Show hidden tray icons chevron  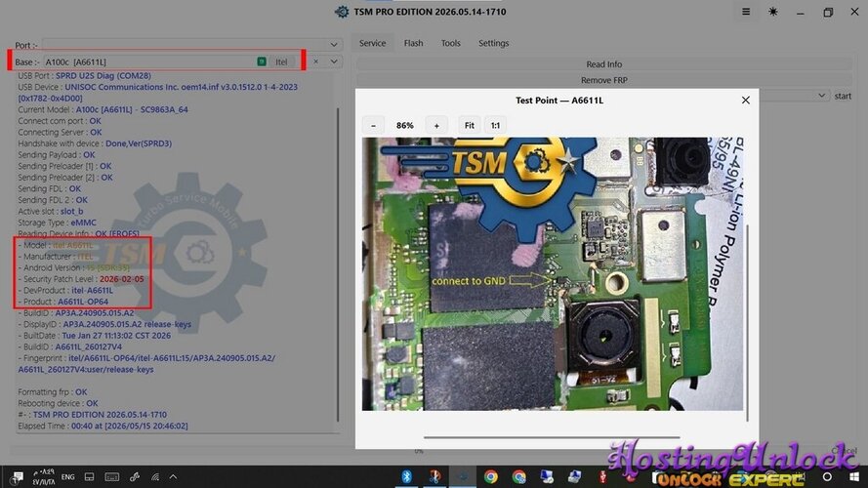click(173, 476)
